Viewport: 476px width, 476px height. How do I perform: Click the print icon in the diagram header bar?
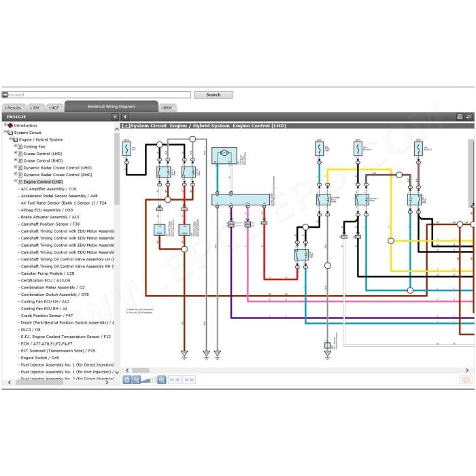(460, 116)
